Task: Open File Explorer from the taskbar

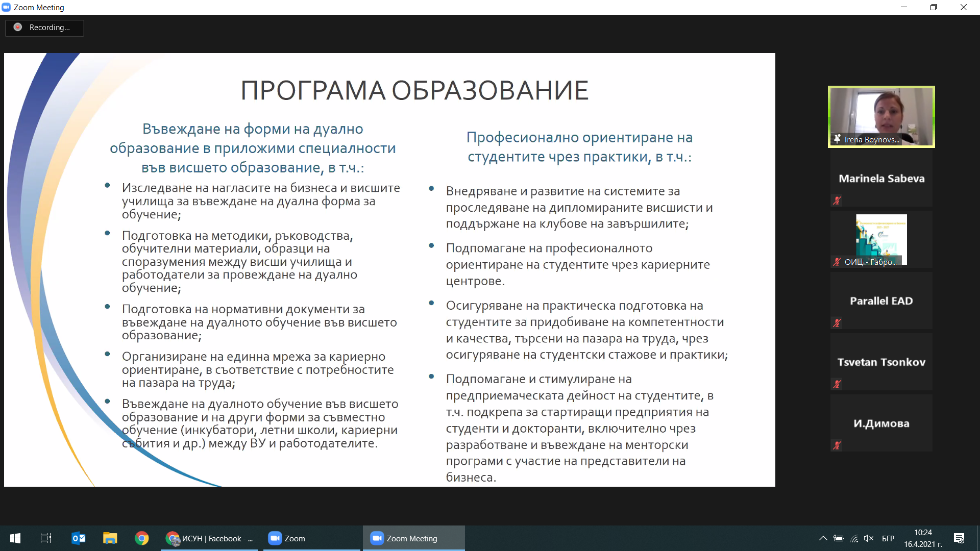Action: click(x=110, y=538)
